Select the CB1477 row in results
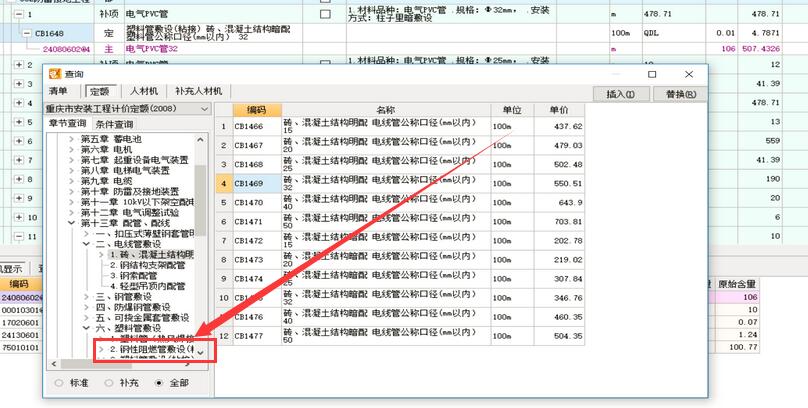This screenshot has height=408, width=808. click(400, 336)
